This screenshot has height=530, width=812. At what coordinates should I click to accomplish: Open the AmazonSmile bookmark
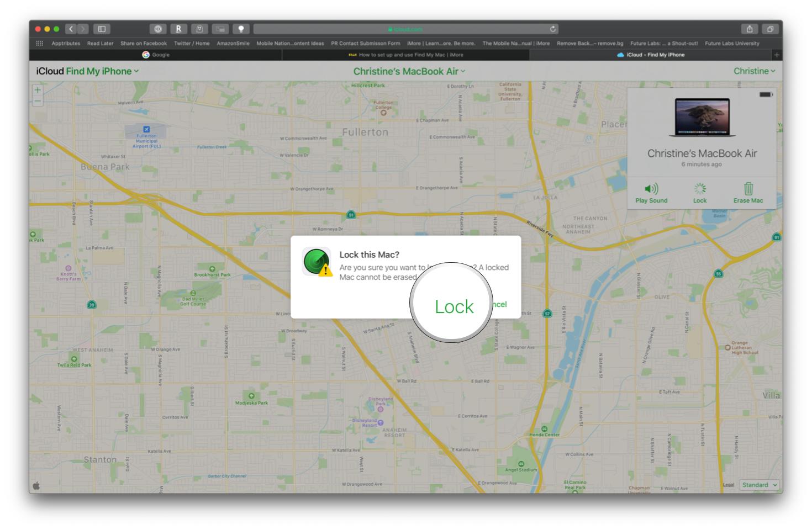pos(233,43)
